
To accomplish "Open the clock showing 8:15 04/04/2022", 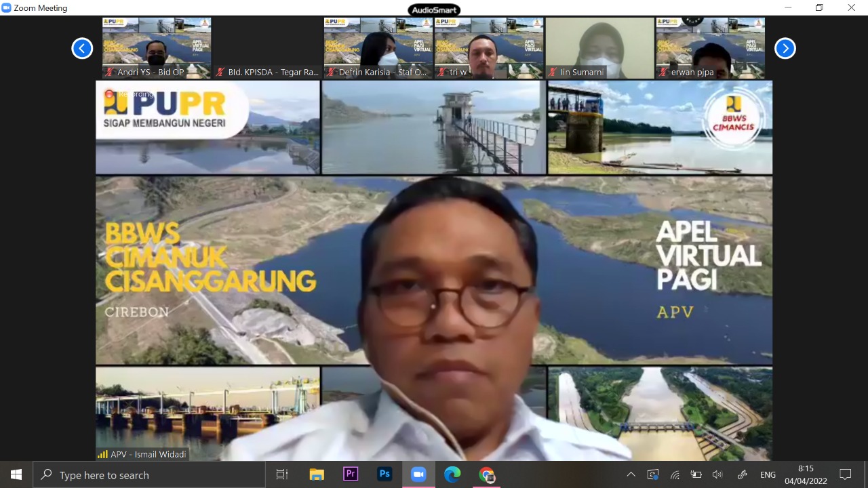I will [806, 474].
